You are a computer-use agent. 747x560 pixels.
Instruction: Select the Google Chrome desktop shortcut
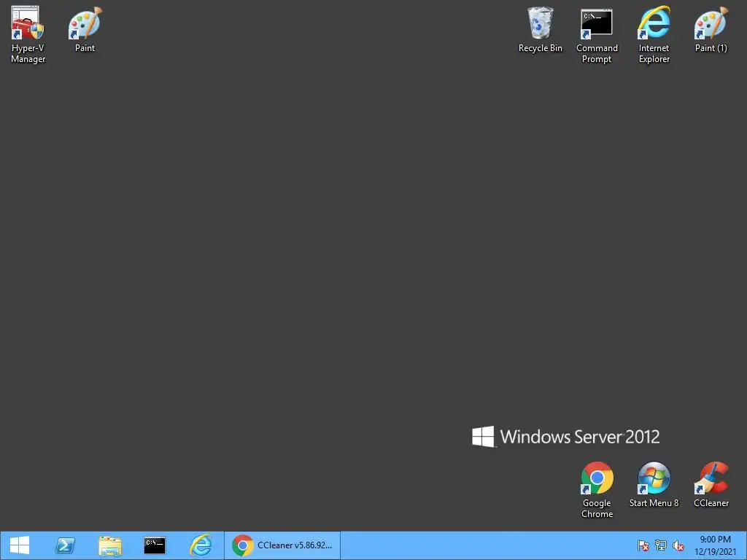pyautogui.click(x=597, y=489)
